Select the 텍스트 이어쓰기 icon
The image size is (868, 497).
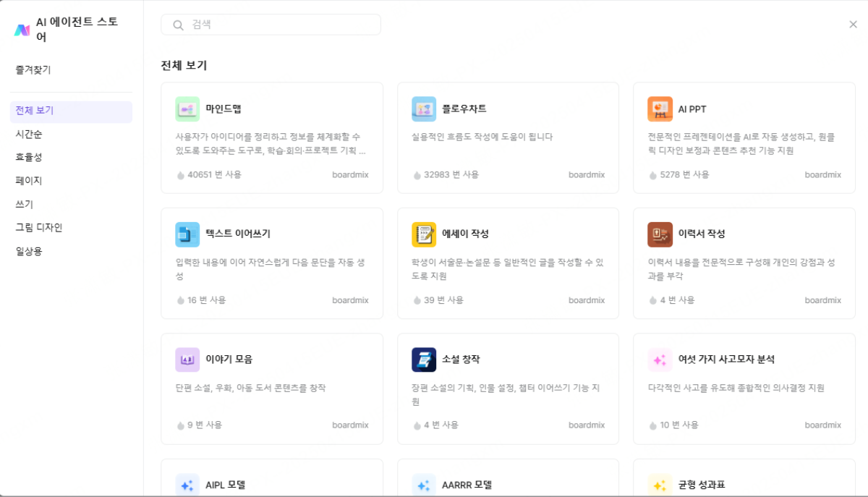[187, 234]
